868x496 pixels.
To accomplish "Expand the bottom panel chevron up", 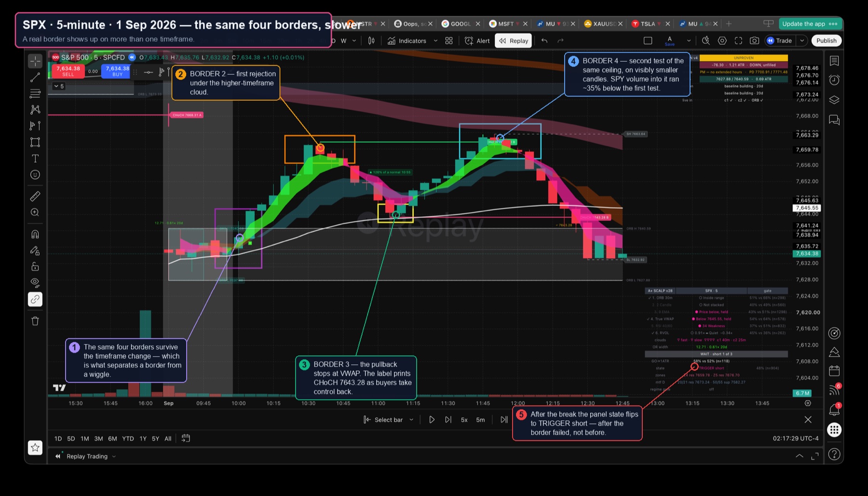I will point(800,456).
